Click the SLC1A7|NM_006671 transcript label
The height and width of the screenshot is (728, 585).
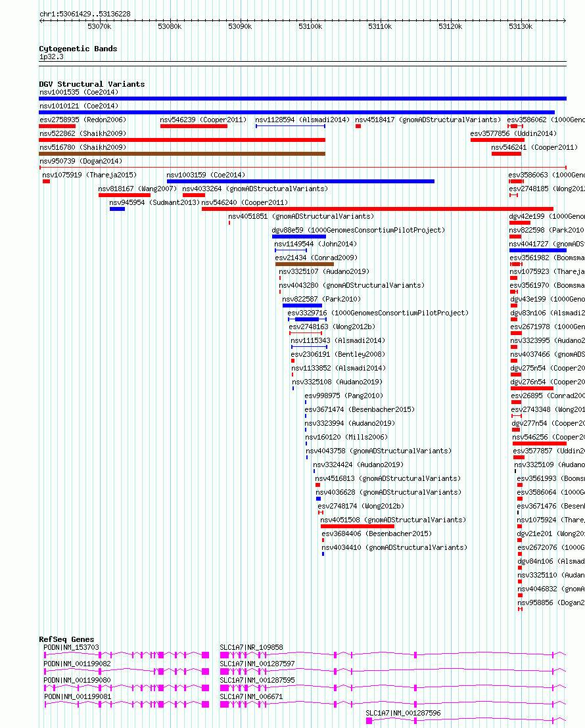tap(251, 697)
